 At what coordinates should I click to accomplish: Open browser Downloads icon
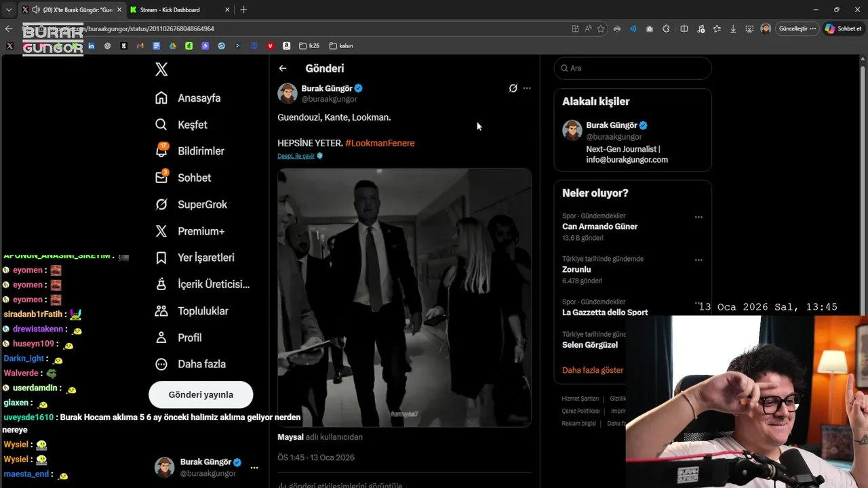click(x=733, y=28)
